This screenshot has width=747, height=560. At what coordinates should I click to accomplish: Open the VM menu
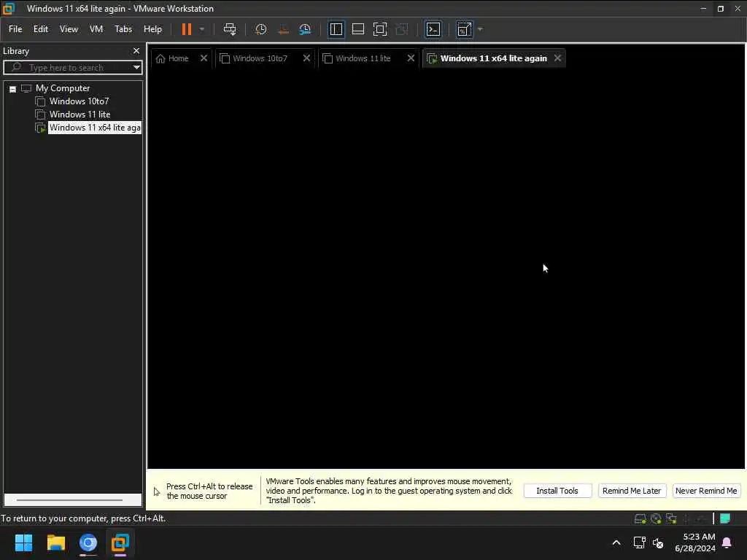(96, 29)
